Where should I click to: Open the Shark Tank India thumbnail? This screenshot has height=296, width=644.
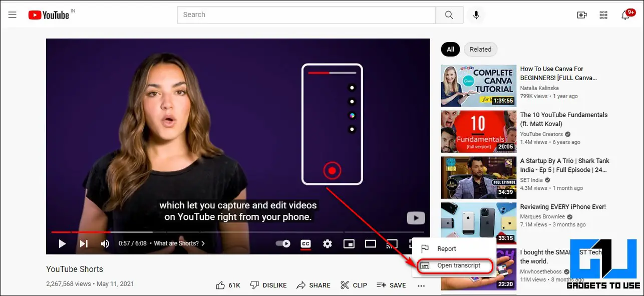coord(479,178)
